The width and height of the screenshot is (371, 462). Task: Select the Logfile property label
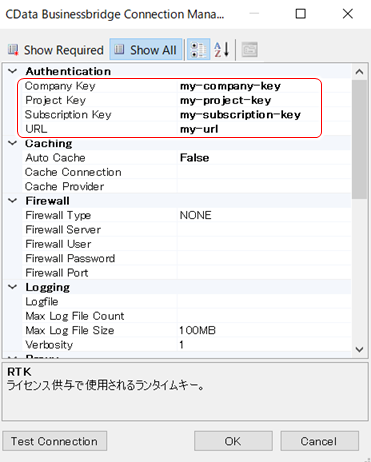42,302
